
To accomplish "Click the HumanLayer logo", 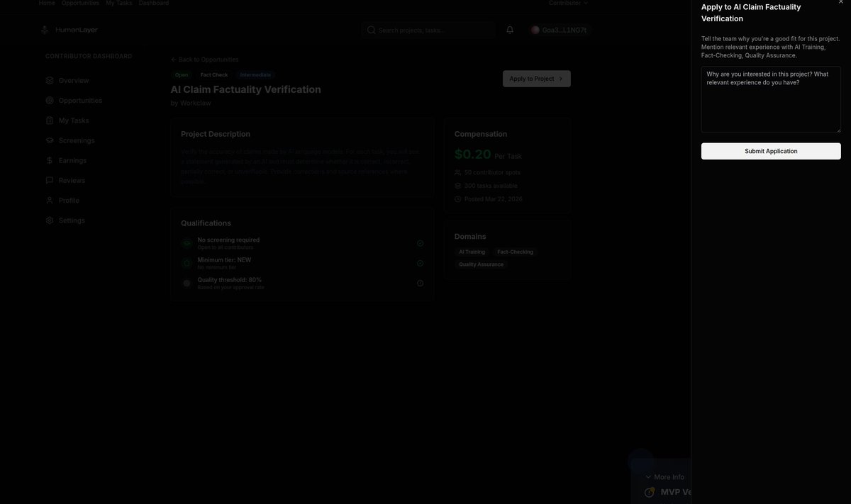I will pos(69,30).
